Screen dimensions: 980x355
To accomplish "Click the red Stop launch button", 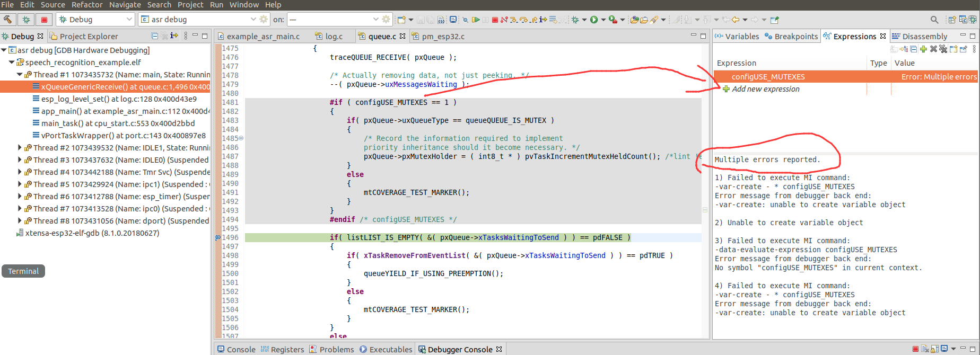I will [44, 20].
